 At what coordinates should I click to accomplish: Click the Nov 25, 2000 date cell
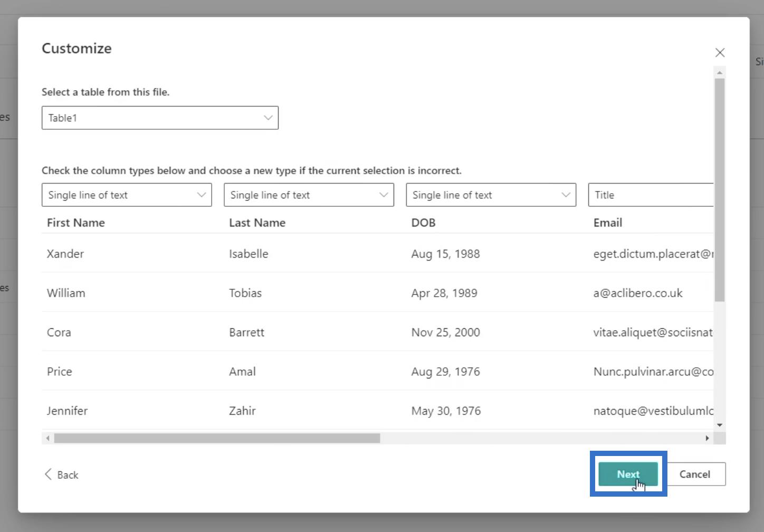445,332
